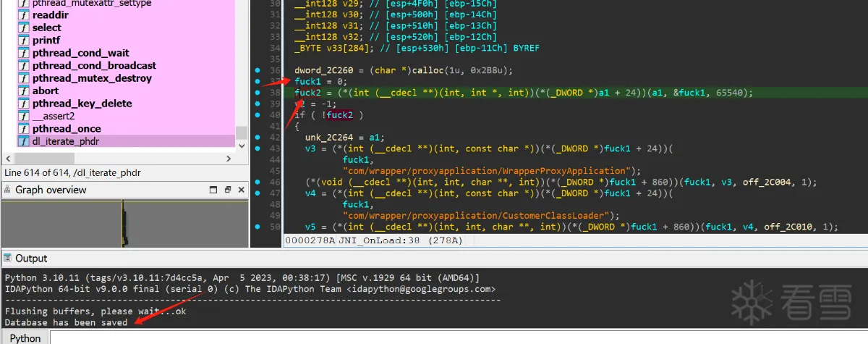Click the function icon beside pthread_mutex_destroy

point(23,78)
